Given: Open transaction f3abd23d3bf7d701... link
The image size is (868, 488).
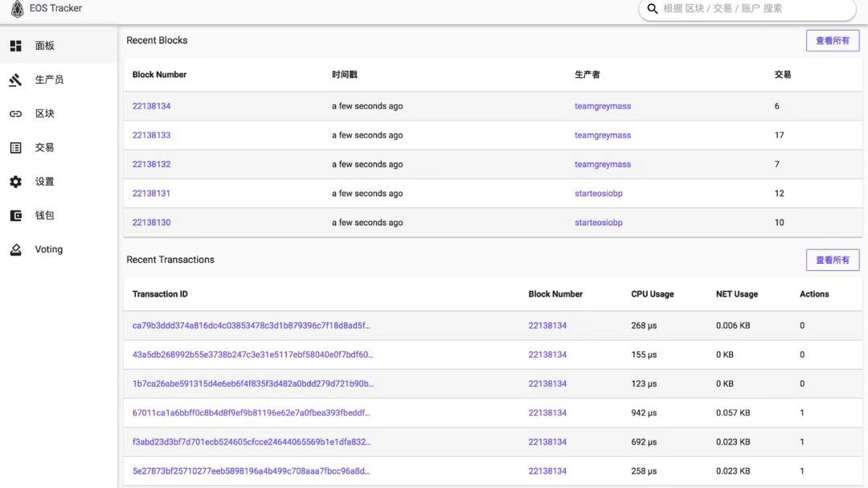Looking at the screenshot, I should click(252, 442).
